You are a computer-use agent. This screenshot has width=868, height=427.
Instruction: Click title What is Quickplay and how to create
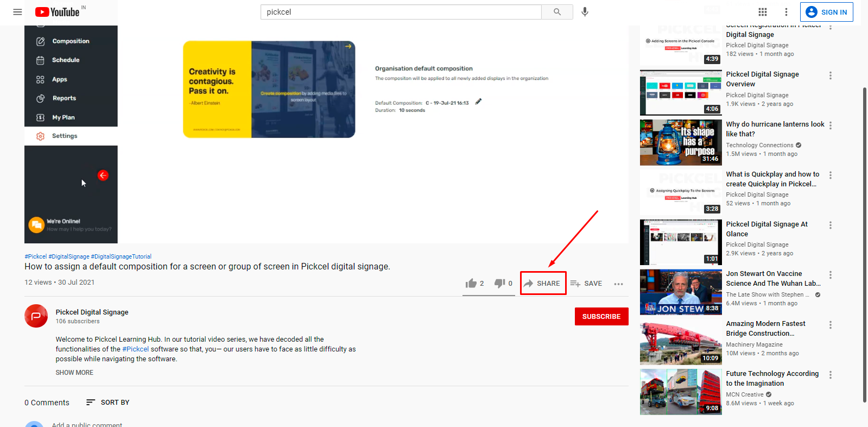click(x=773, y=179)
